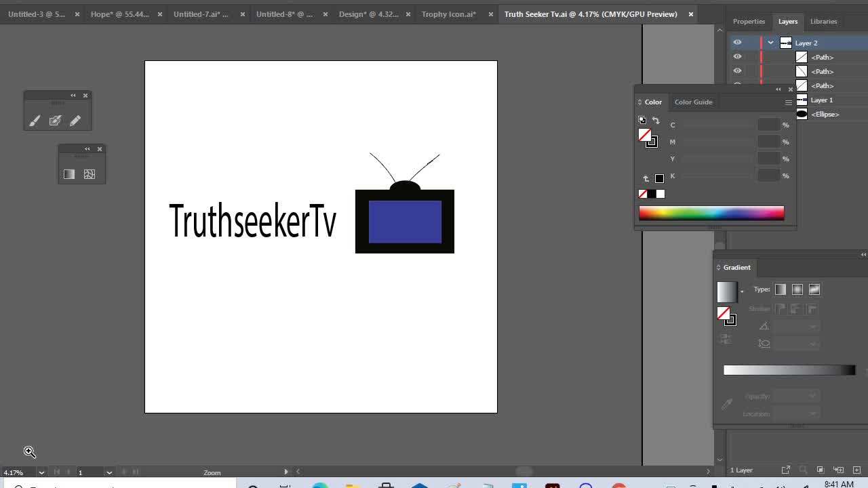Viewport: 868px width, 488px height.
Task: Collapse the Gradient panel dock with double arrows
Action: click(x=863, y=255)
